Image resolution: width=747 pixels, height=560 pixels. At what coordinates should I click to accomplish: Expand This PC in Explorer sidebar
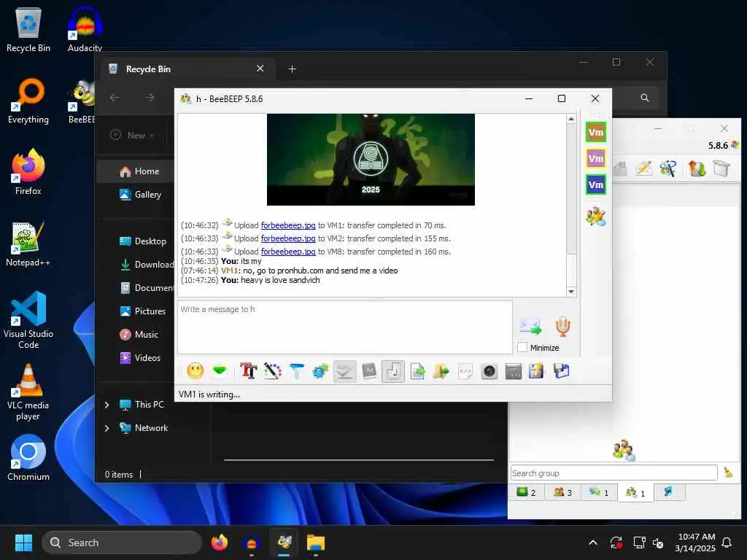107,405
